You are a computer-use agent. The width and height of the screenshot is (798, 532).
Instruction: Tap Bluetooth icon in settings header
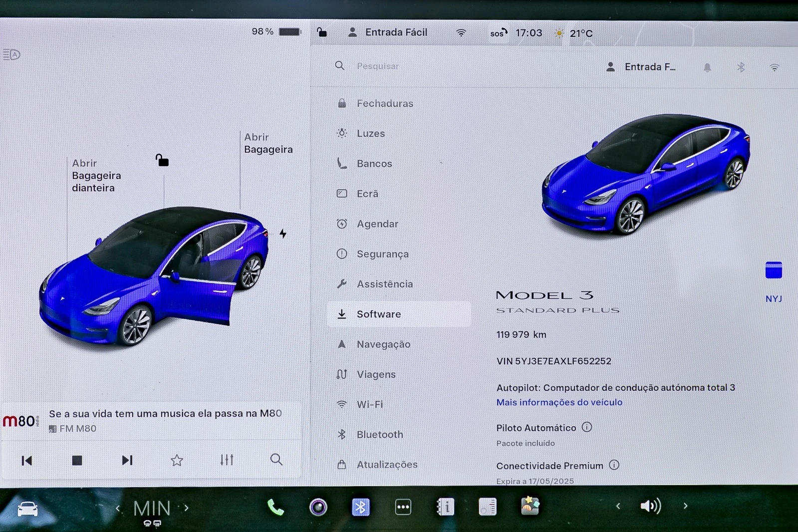741,67
